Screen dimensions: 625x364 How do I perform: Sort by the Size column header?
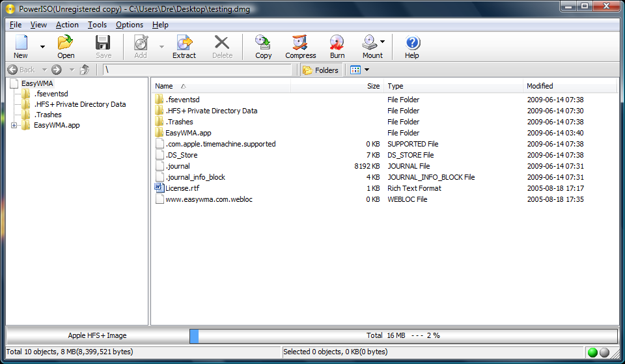click(337, 86)
